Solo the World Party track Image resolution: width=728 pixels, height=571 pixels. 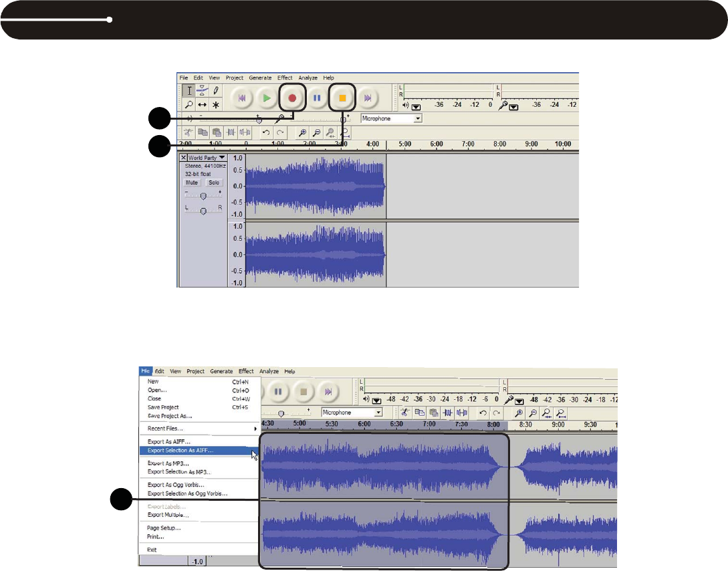point(213,183)
